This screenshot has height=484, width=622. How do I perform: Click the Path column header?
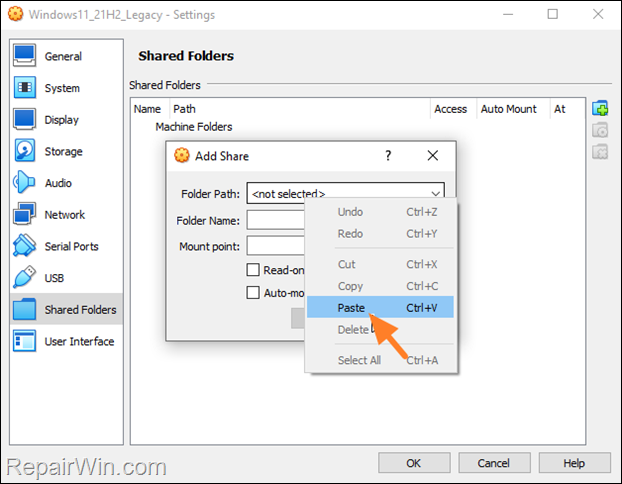[300, 109]
